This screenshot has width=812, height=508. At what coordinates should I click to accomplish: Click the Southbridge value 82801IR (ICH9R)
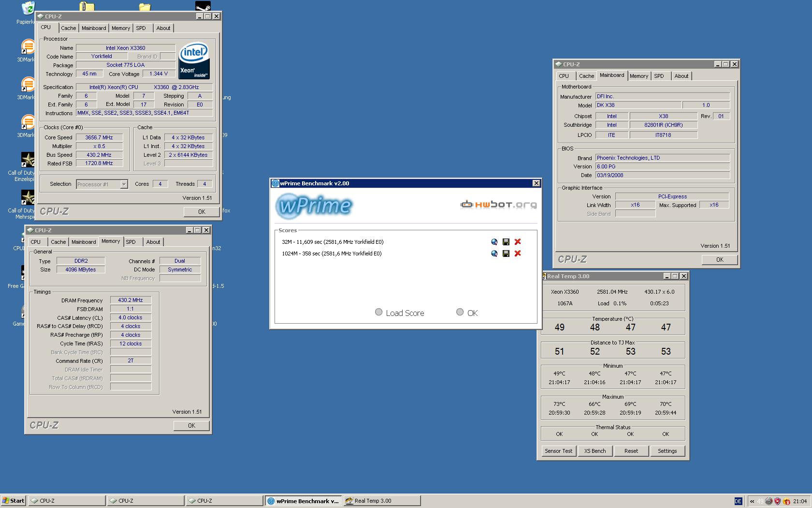click(x=664, y=125)
